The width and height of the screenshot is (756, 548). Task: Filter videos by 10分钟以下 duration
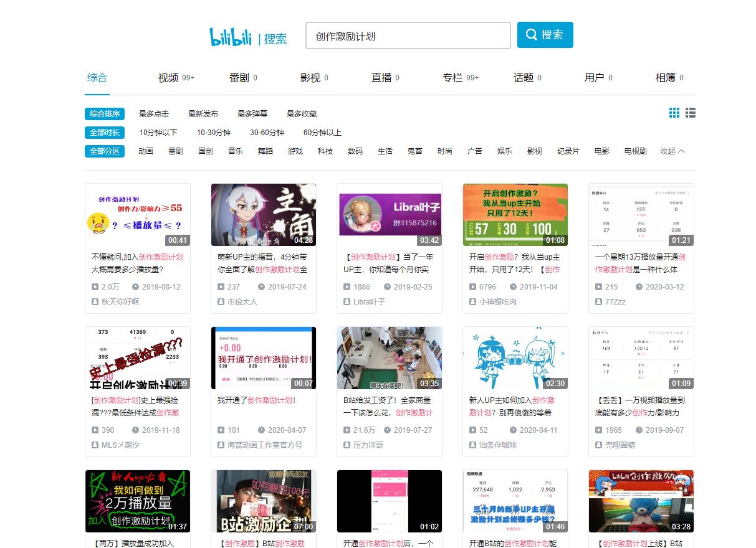tap(158, 132)
